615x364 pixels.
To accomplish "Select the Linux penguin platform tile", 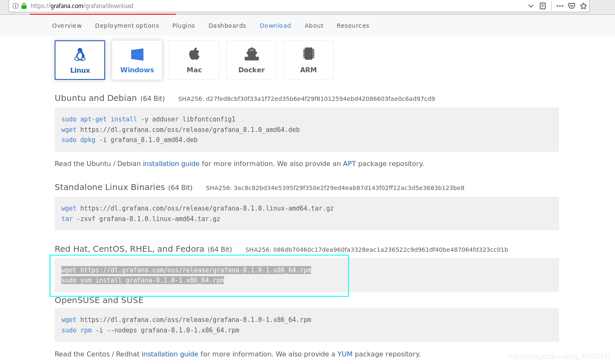I will pos(80,60).
